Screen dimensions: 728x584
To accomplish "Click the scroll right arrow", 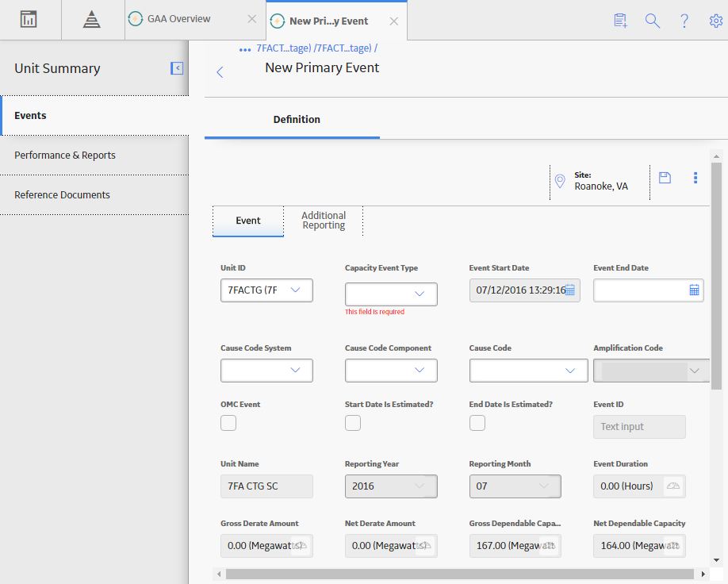I will (703, 574).
